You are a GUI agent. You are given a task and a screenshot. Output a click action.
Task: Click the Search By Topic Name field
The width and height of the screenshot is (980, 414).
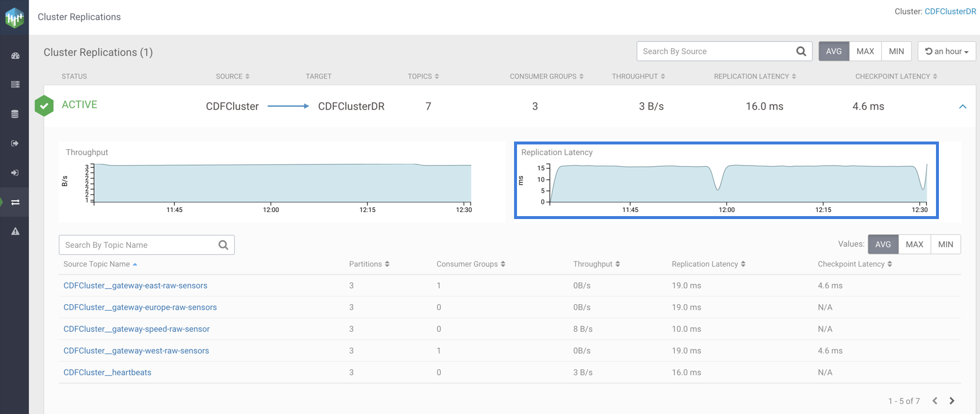pos(138,245)
